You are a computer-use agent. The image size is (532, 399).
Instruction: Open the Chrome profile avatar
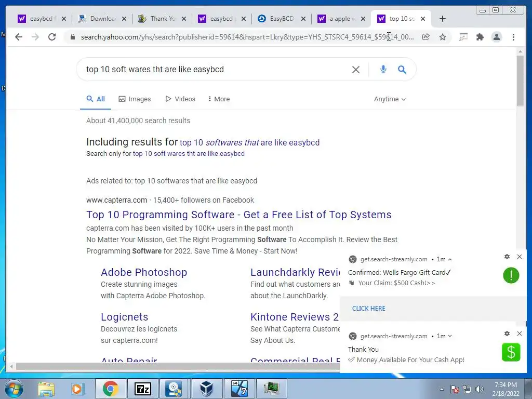click(496, 37)
